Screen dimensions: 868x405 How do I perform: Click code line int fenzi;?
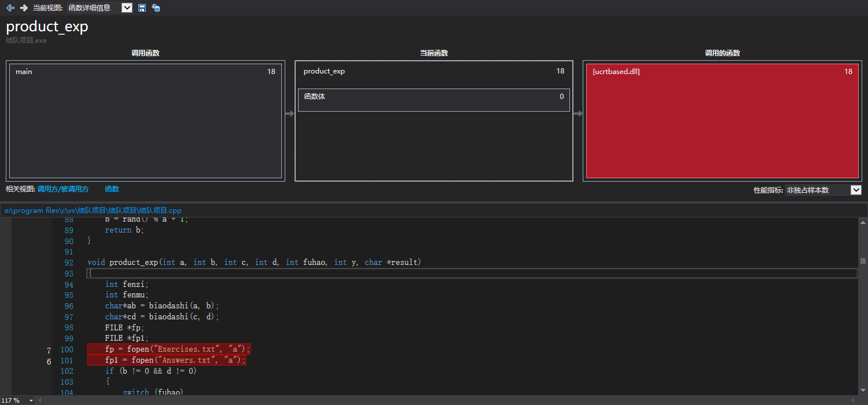pos(127,285)
